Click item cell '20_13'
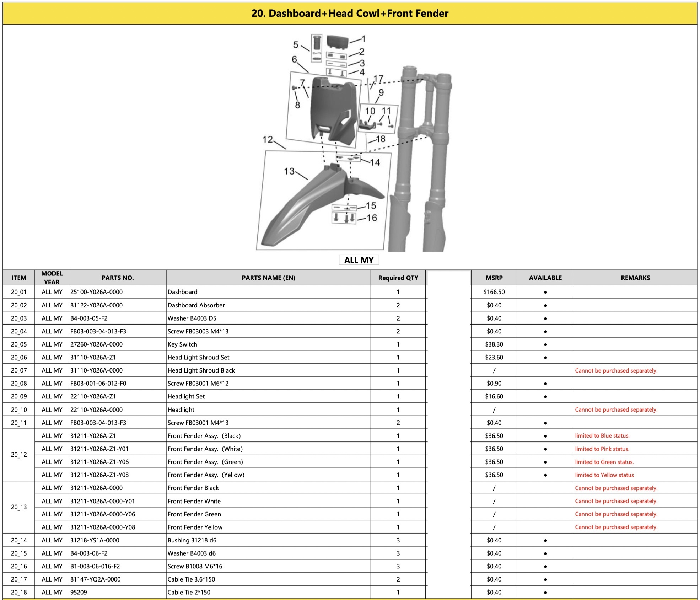Screen dimensions: 700x600 click(x=19, y=507)
